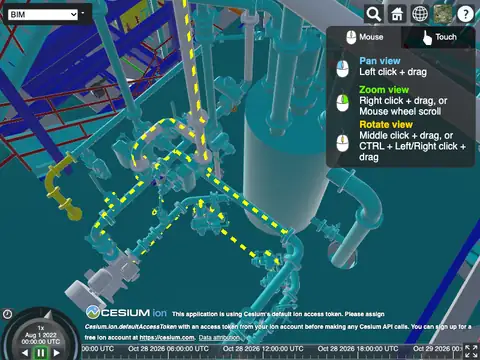Screen dimensions: 480x360
Task: Open the scene mode globe picker
Action: point(420,14)
